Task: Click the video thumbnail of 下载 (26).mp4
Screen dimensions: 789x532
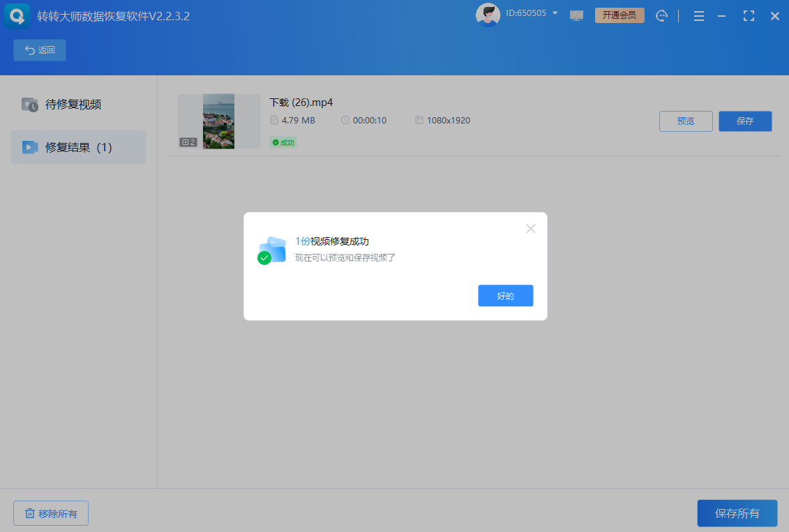Action: click(218, 121)
